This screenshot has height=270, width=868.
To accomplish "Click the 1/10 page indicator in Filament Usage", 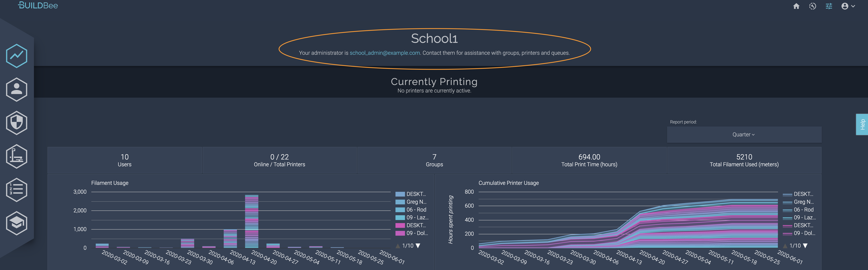I will pos(408,246).
